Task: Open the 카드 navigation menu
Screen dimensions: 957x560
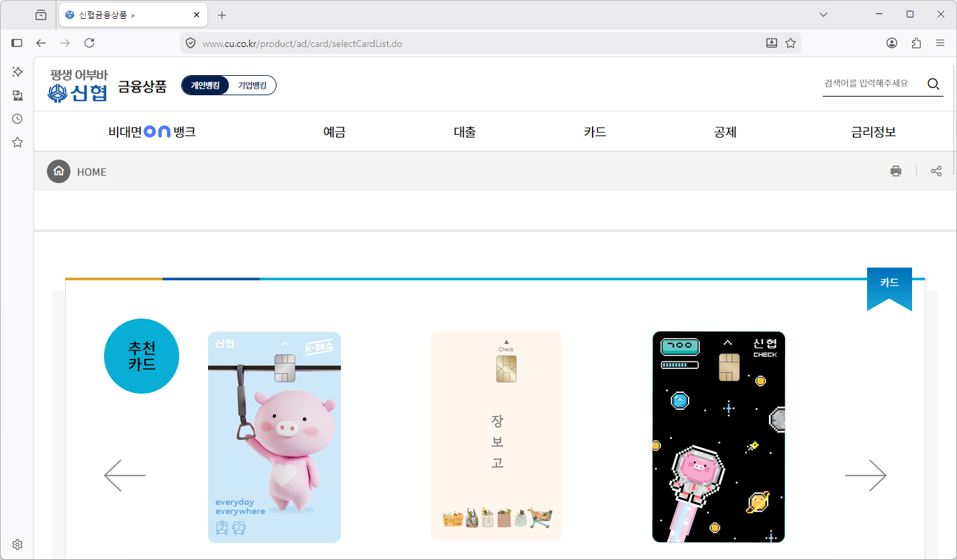Action: coord(595,132)
